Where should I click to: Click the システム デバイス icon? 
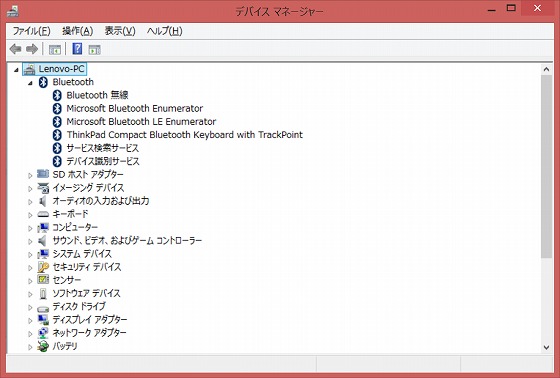point(43,254)
